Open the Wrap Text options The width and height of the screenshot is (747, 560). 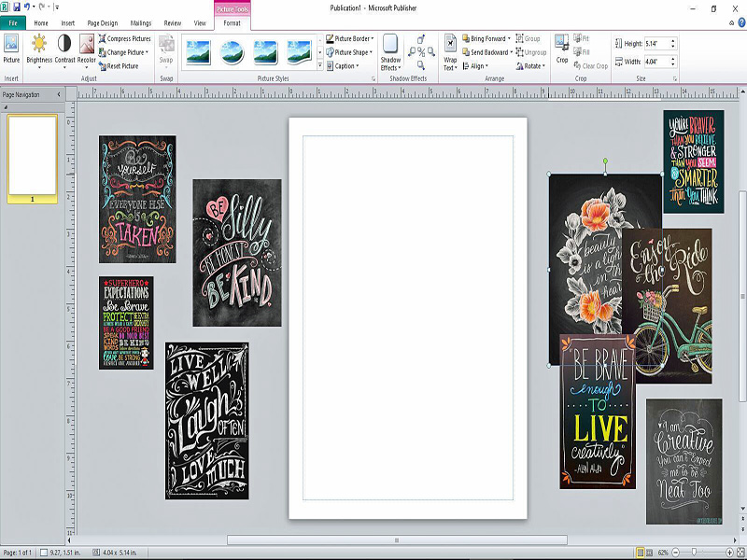(x=450, y=52)
